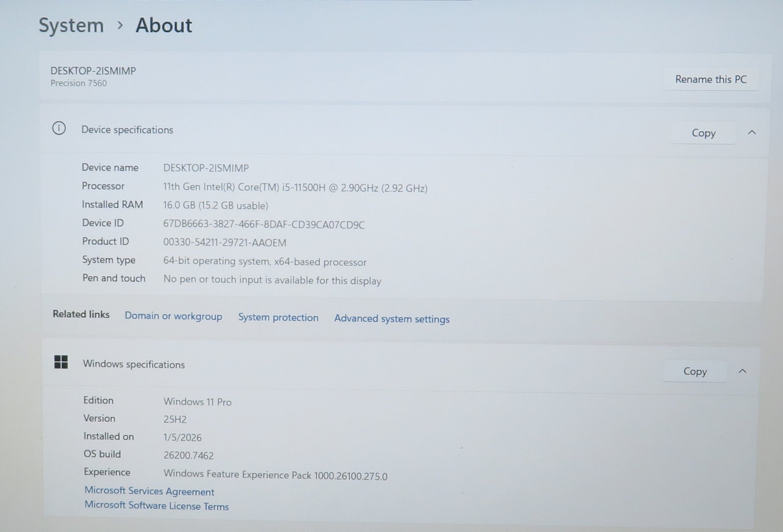This screenshot has height=532, width=783.
Task: Click the Processor value text
Action: pyautogui.click(x=295, y=188)
